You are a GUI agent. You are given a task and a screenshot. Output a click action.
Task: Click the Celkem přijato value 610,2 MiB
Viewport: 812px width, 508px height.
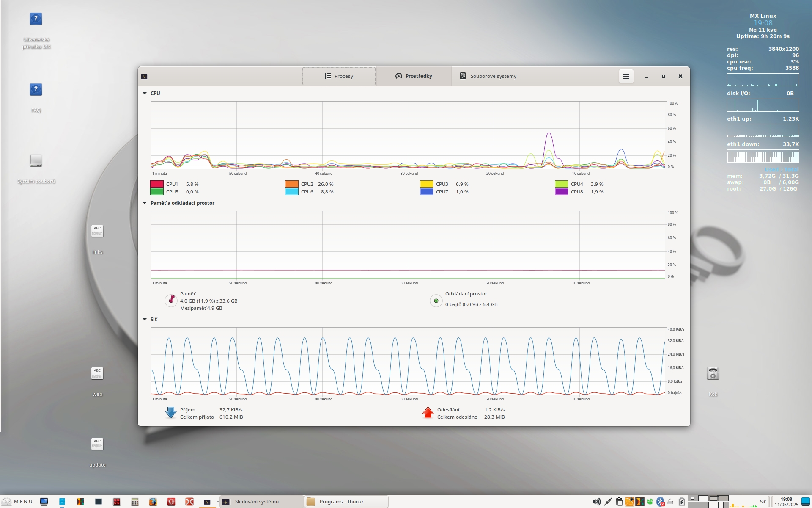tap(231, 417)
